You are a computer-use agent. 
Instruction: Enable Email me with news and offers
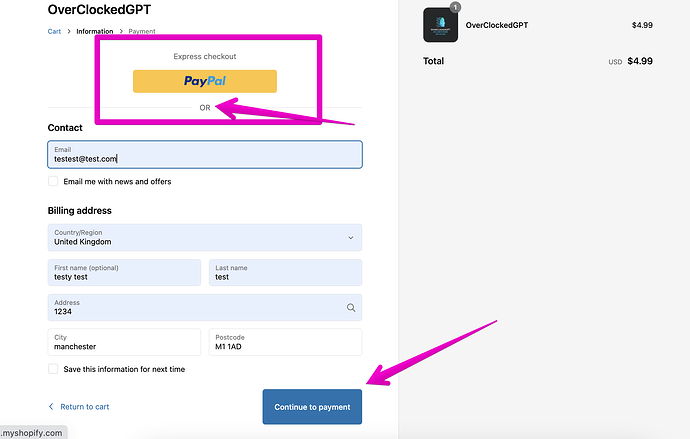pos(53,182)
